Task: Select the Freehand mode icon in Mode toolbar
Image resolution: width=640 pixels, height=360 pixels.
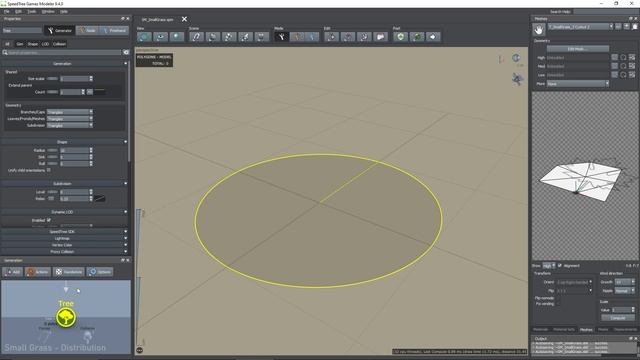Action: coord(312,37)
